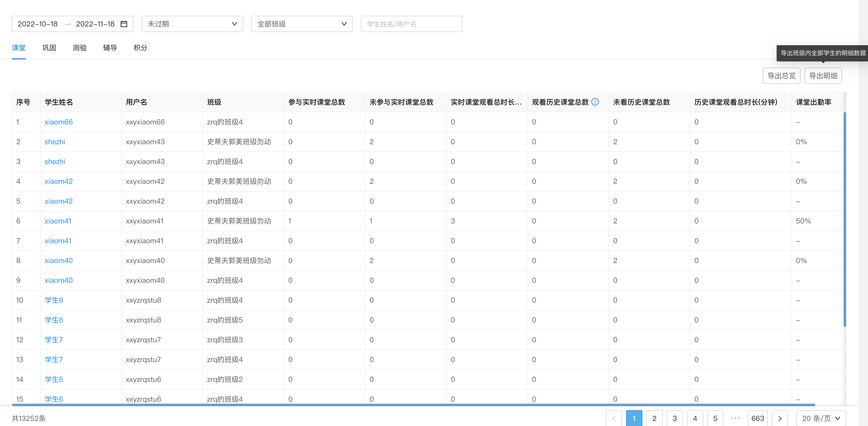Click the start date 2022-10-18
Screen dimensions: 868x426
(x=38, y=24)
